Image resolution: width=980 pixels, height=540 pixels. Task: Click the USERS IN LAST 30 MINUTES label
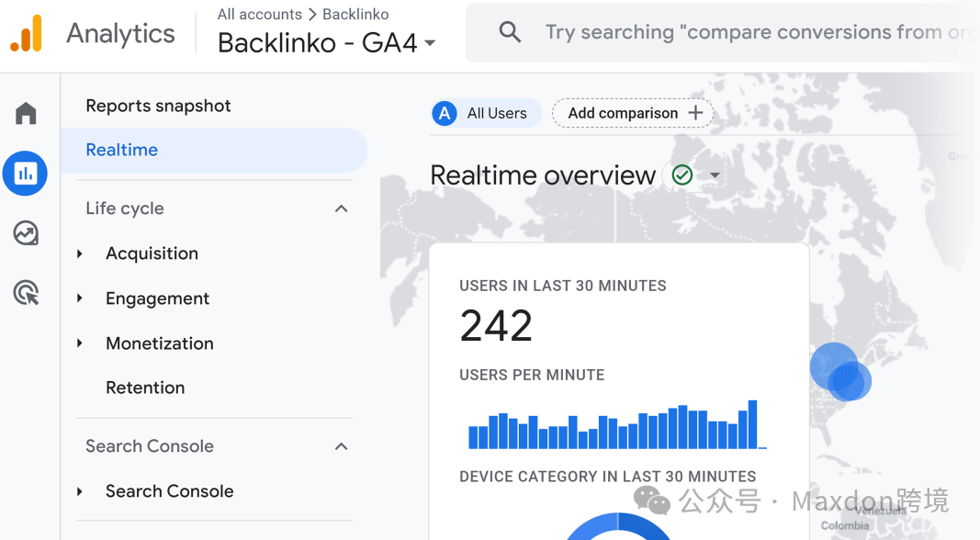pyautogui.click(x=562, y=286)
